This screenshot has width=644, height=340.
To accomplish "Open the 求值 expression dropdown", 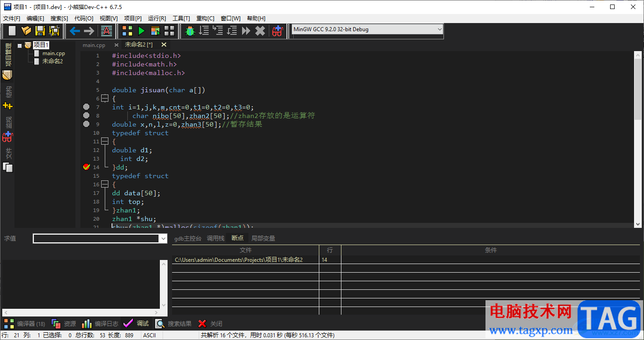I will point(163,239).
